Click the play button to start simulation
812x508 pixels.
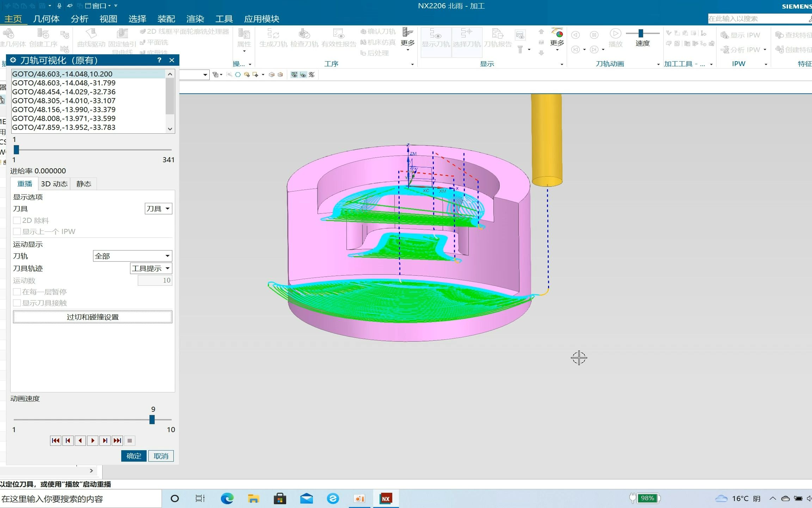click(x=92, y=440)
